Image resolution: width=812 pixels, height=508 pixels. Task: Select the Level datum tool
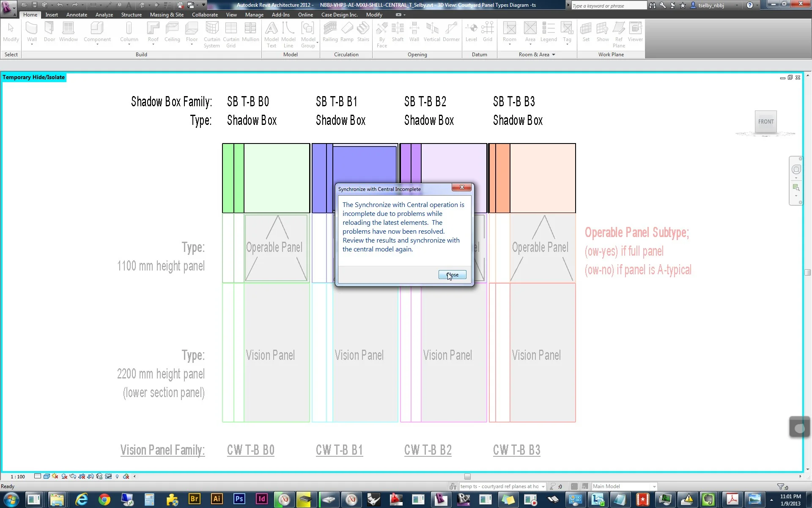pos(471,32)
